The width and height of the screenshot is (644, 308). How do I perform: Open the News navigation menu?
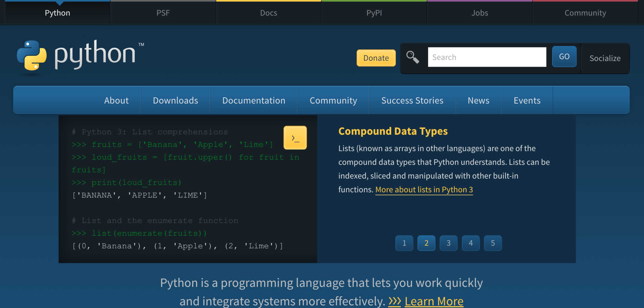coord(478,100)
